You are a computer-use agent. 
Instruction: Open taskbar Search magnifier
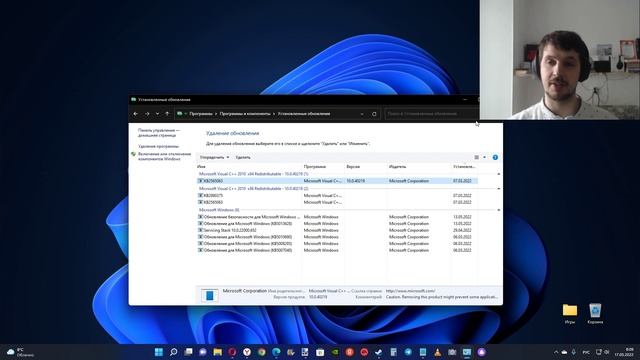[173, 352]
